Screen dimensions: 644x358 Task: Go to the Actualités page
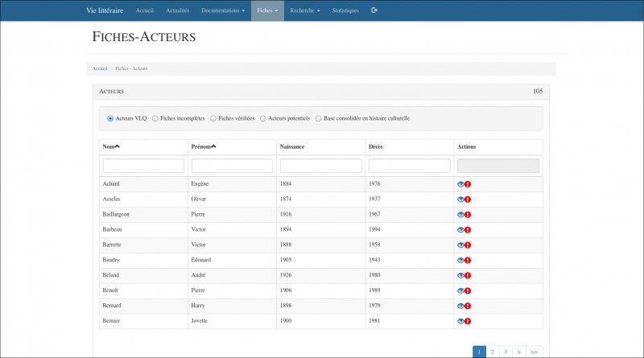tap(177, 10)
